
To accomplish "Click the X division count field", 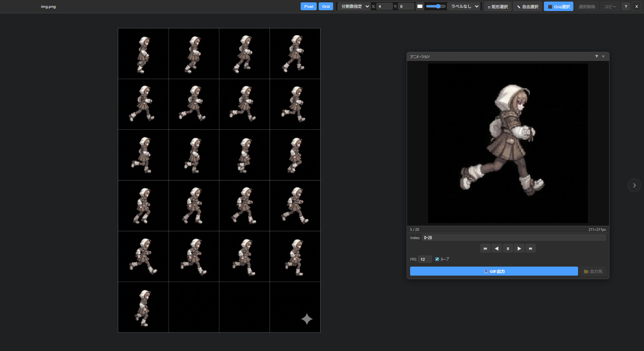I will click(385, 6).
